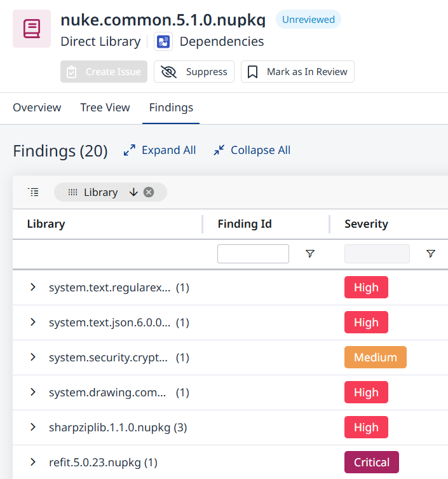Screen dimensions: 448x479
Task: Expand the system.text.json.6.0.0 row
Action: (33, 323)
